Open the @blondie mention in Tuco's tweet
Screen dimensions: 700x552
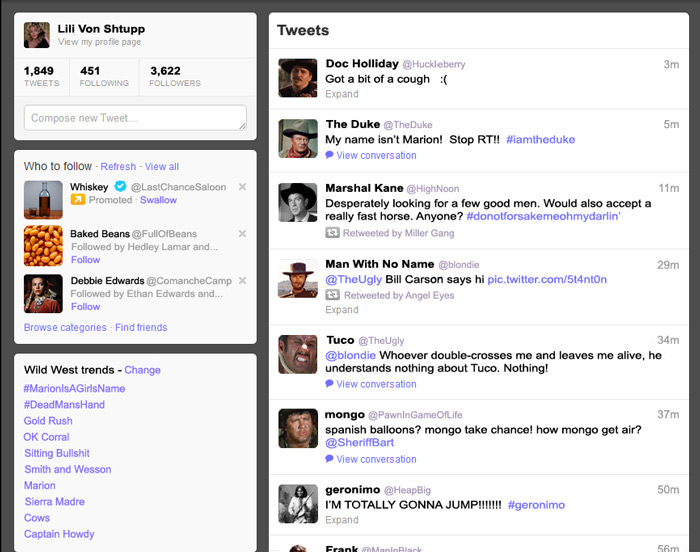350,355
